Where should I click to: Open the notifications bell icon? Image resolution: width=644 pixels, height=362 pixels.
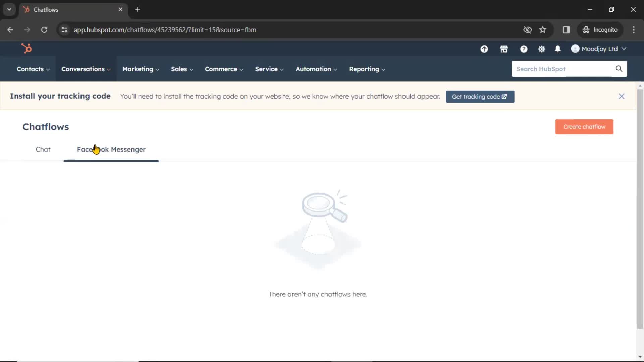558,49
